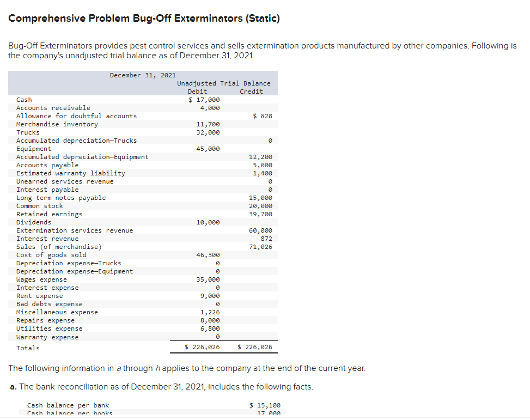Click the cost of goods value '46,300'
Viewport: 530px width, 420px height.
tap(208, 255)
